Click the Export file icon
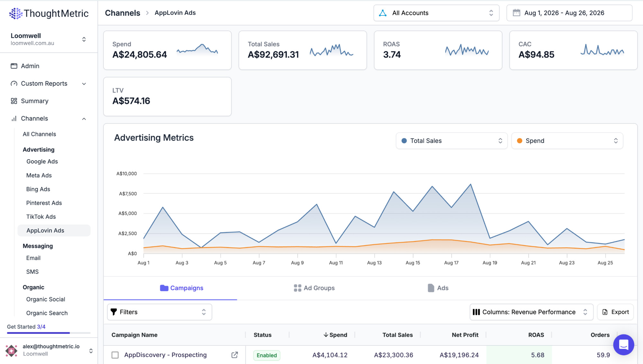The height and width of the screenshot is (364, 643). pyautogui.click(x=605, y=312)
